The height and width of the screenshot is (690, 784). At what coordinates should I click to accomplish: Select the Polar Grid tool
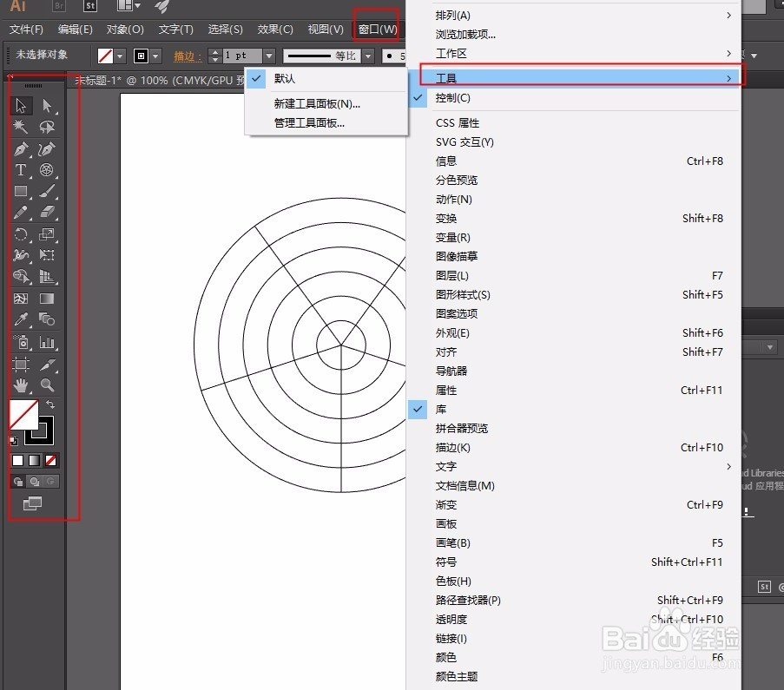click(47, 170)
